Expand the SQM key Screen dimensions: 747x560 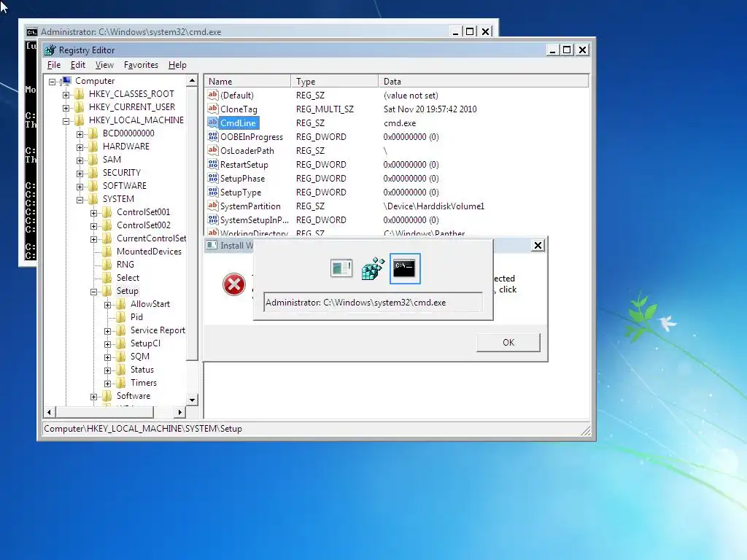coord(108,357)
